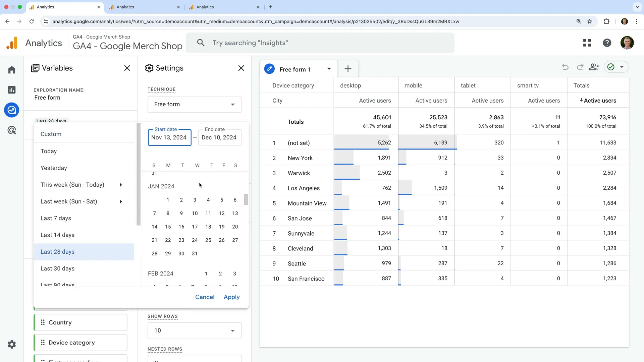This screenshot has height=362, width=644.
Task: Select the Explore section icon
Action: point(12,110)
